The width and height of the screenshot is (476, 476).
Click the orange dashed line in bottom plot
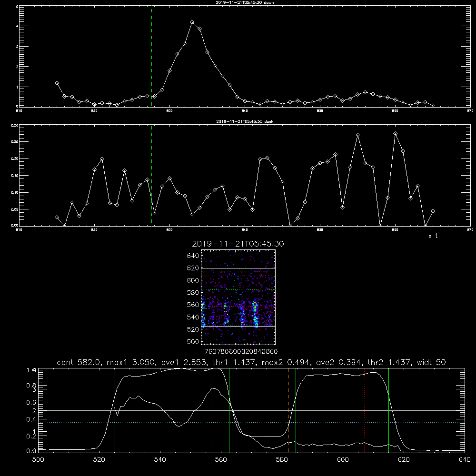click(288, 410)
